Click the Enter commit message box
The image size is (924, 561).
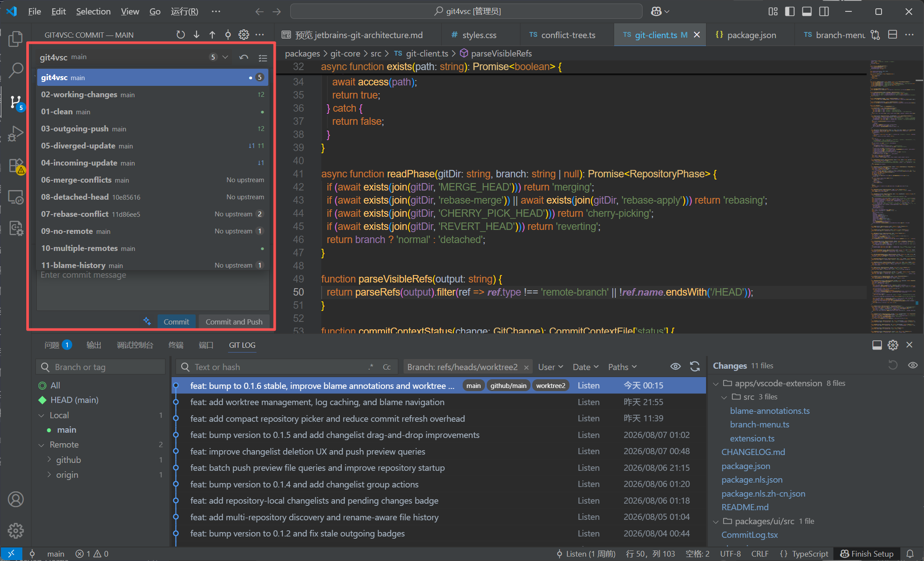click(153, 290)
